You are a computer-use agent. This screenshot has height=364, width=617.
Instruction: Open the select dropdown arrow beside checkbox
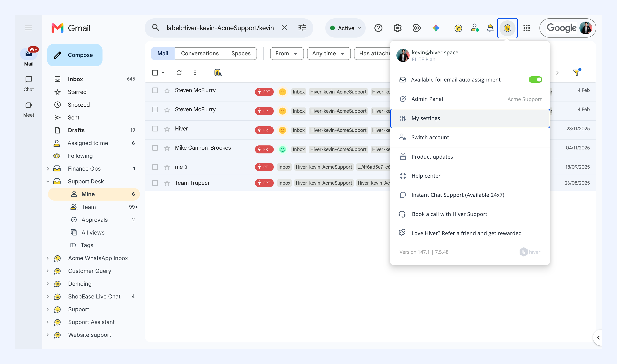click(163, 73)
